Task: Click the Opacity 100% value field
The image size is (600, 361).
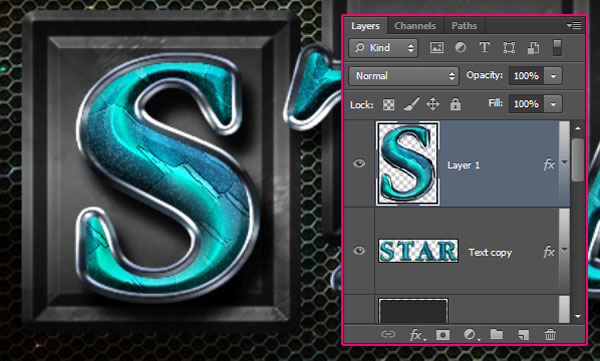Action: [526, 76]
